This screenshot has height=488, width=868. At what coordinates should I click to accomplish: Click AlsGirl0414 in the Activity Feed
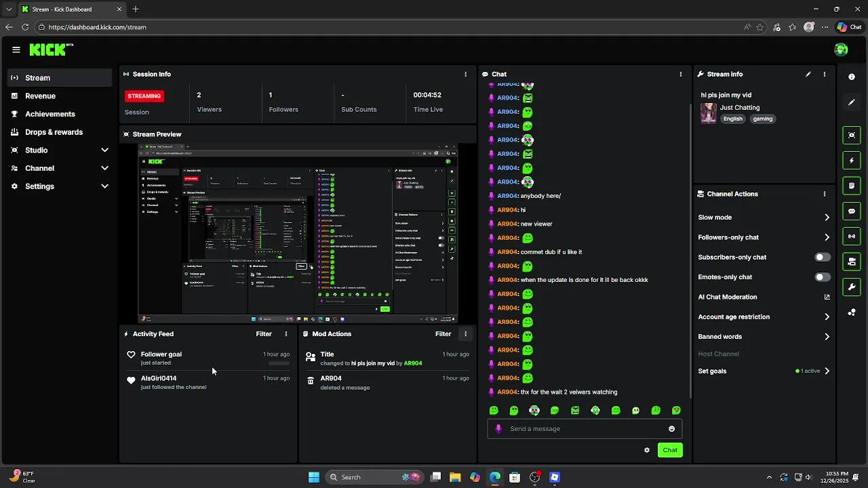pyautogui.click(x=159, y=379)
